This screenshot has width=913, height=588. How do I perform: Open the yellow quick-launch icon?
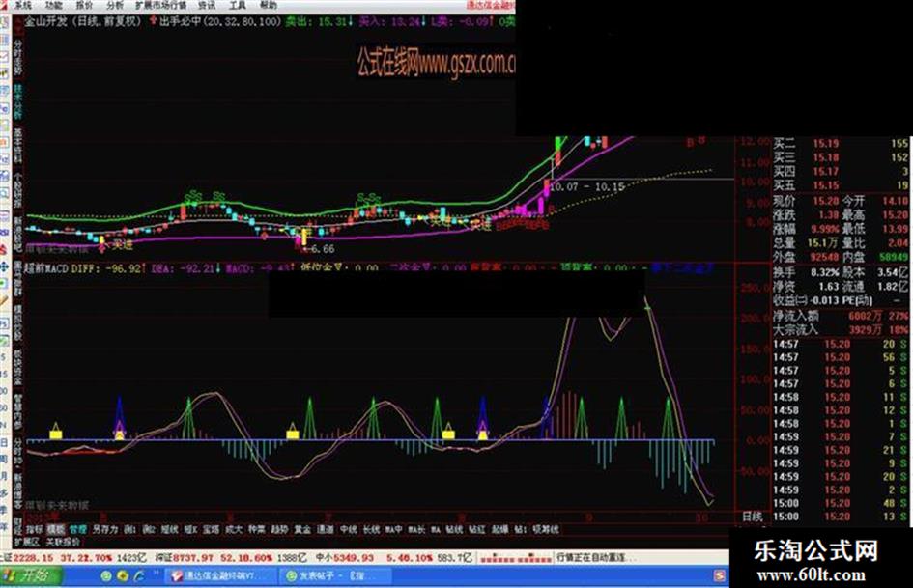point(123,576)
